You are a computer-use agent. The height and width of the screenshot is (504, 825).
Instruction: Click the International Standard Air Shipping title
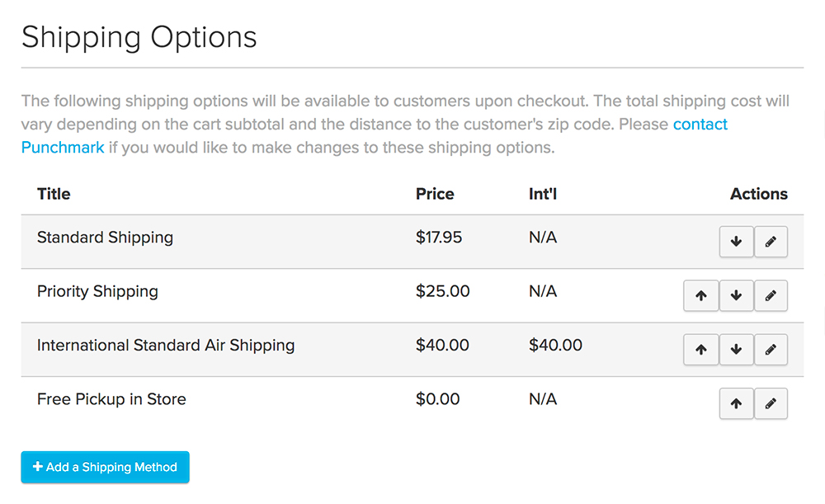165,346
